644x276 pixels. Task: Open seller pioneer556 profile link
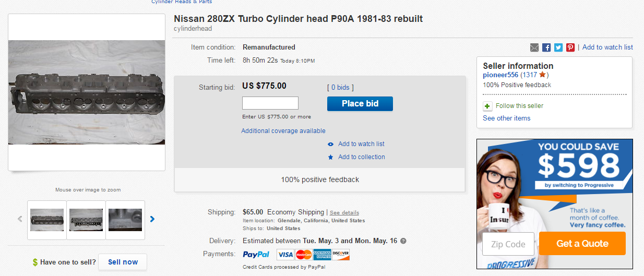(500, 75)
